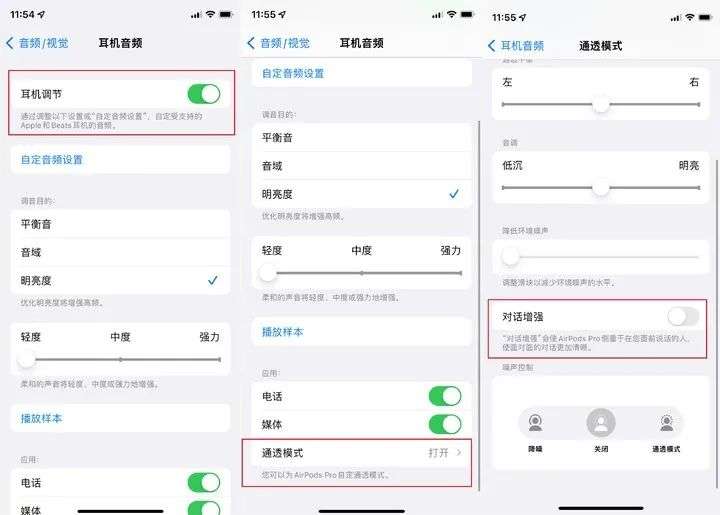The width and height of the screenshot is (720, 515).
Task: Choose 平衡音 option on the left screen
Action: click(120, 224)
